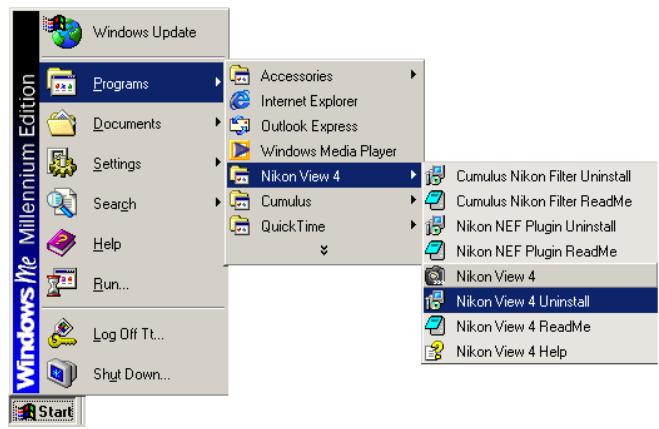
Task: Click the Nikon View 4 Help icon
Action: coord(435,351)
